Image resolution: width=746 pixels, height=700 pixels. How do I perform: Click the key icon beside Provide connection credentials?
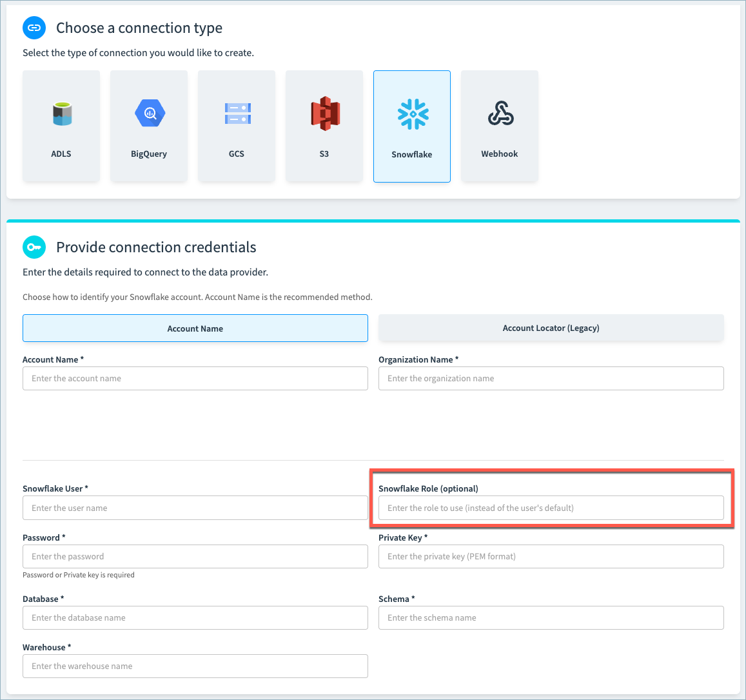pyautogui.click(x=34, y=247)
